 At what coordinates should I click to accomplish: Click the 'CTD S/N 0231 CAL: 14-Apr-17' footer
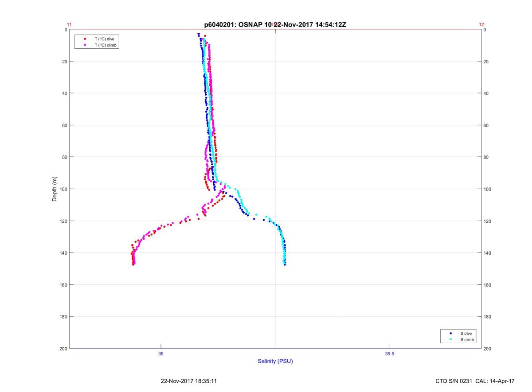tap(475, 380)
